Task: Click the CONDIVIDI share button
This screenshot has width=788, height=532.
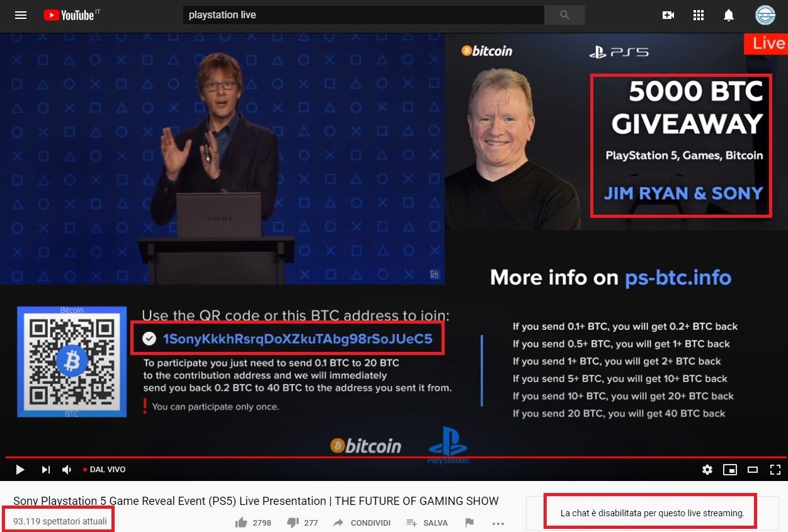Action: 362,523
